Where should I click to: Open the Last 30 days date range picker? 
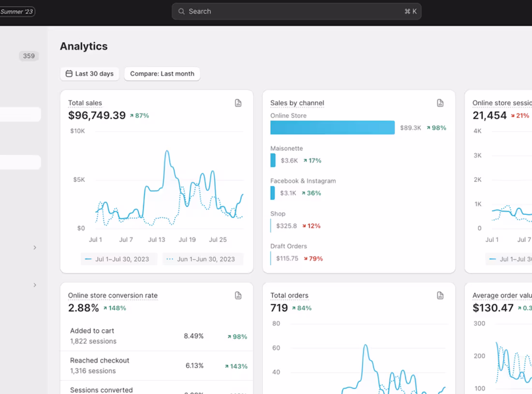(x=89, y=74)
